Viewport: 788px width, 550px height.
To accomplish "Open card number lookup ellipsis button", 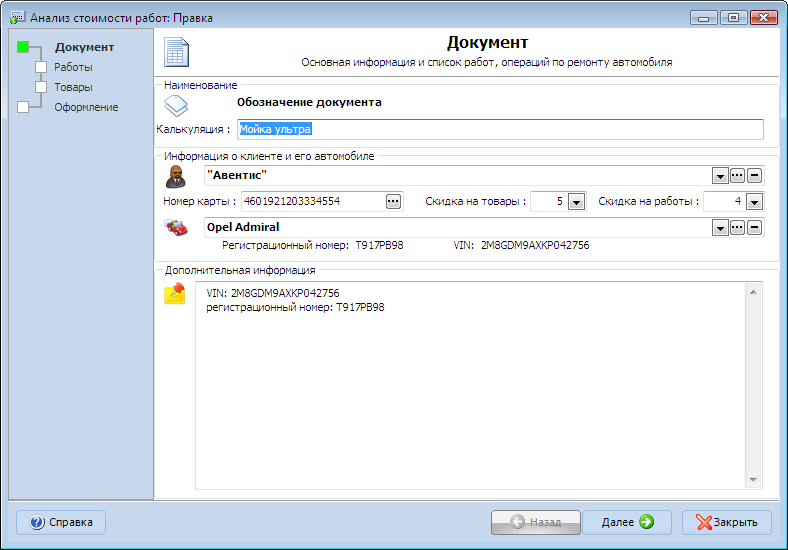I will [x=393, y=202].
